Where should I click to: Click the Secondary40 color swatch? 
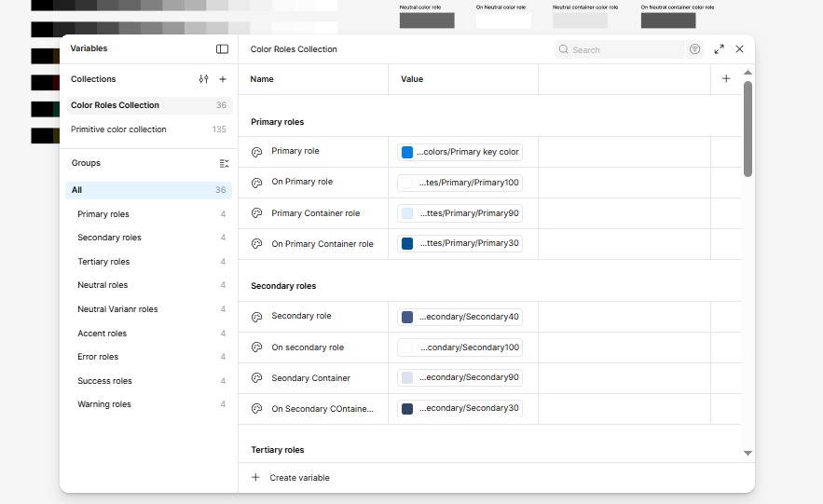click(x=407, y=317)
